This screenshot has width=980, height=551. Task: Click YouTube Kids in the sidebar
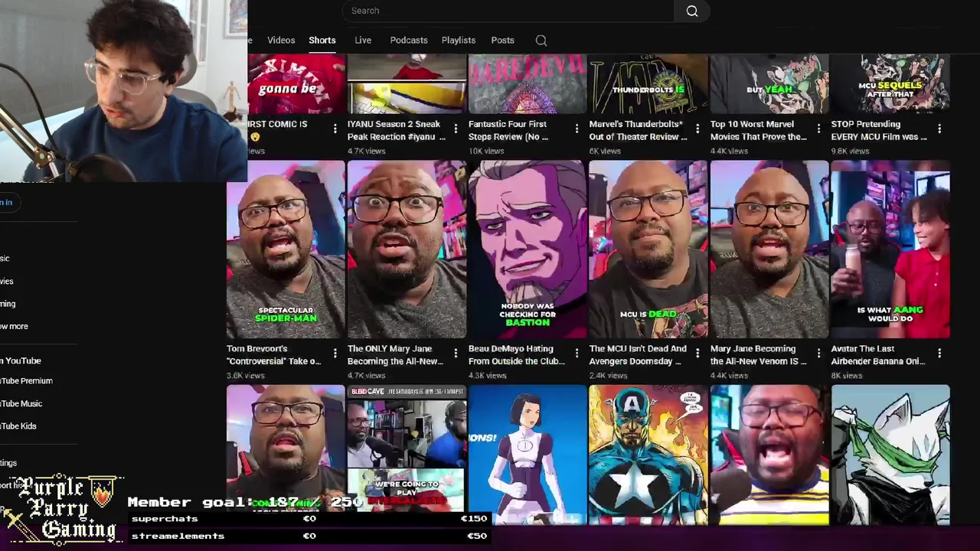click(x=18, y=426)
